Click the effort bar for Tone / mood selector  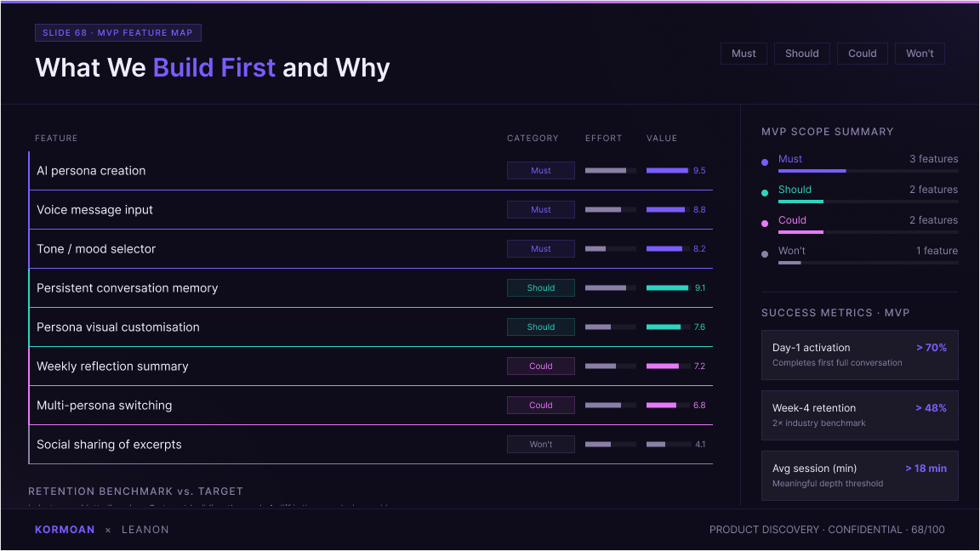click(611, 248)
